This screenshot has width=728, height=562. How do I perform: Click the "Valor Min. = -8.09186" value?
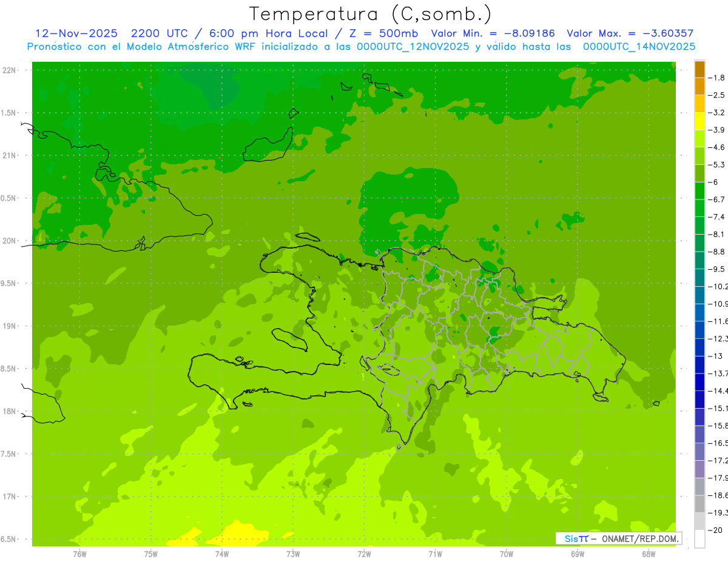point(493,33)
